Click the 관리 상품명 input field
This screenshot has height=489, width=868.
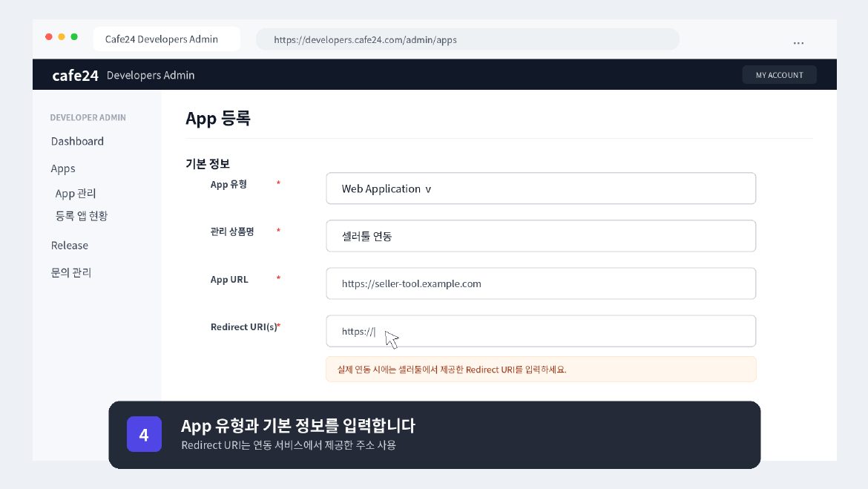541,236
